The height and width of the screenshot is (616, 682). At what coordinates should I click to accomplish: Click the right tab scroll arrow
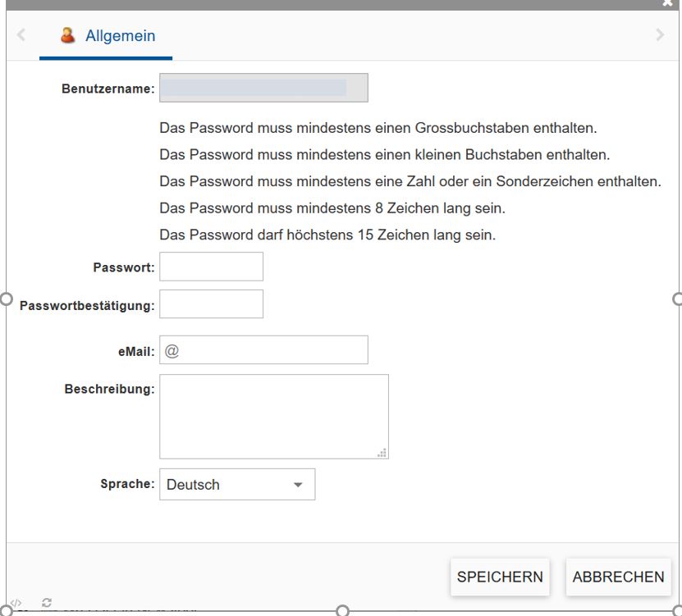[660, 35]
